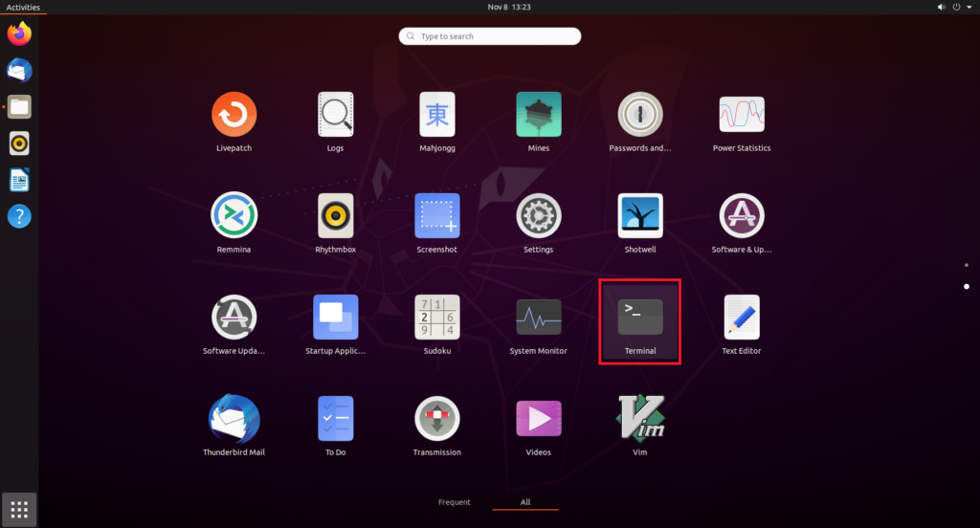Open the Screenshot tool
980x528 pixels.
436,223
